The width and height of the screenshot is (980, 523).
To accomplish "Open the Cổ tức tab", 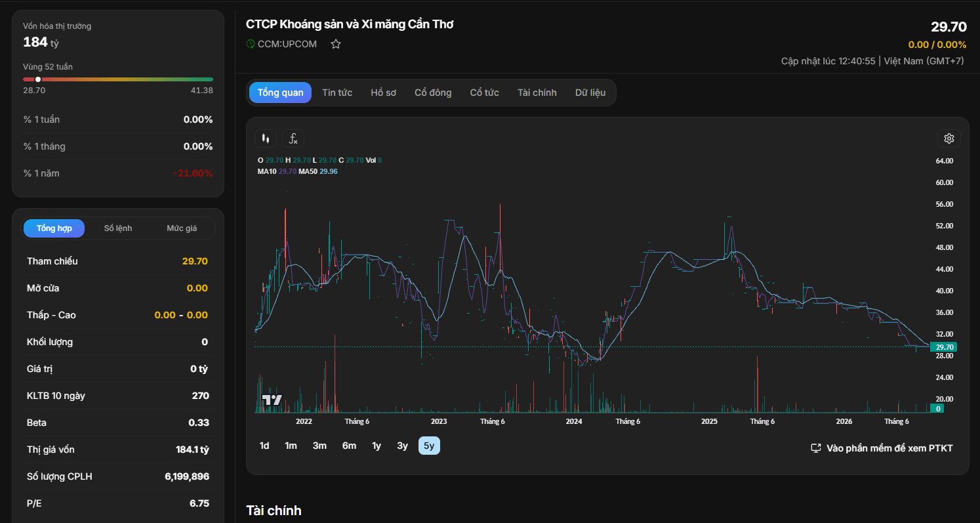I will 485,93.
